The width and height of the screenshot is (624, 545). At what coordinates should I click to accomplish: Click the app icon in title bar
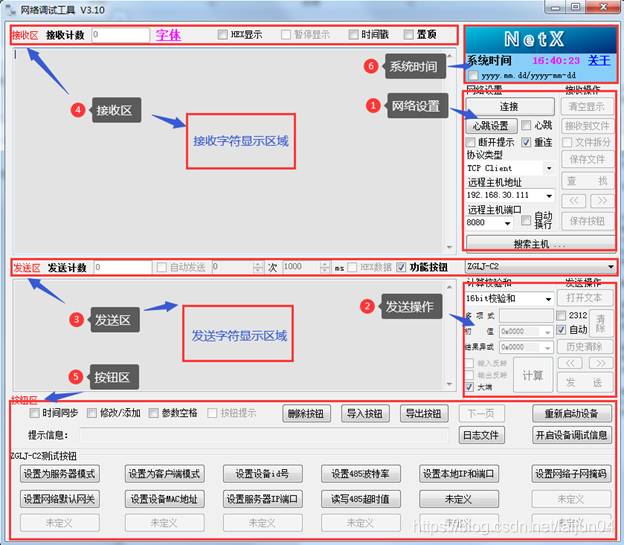[x=10, y=9]
